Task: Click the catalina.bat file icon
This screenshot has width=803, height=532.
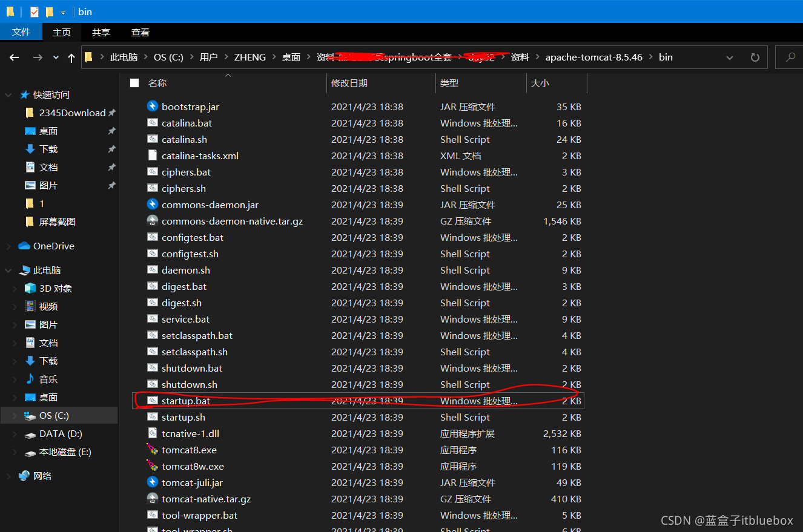Action: (x=153, y=123)
